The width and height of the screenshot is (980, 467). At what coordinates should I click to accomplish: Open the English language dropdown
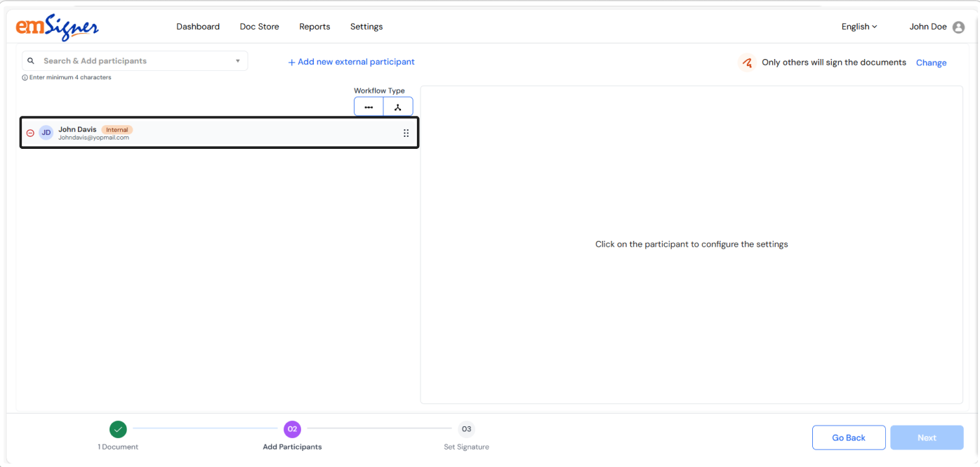pos(859,27)
